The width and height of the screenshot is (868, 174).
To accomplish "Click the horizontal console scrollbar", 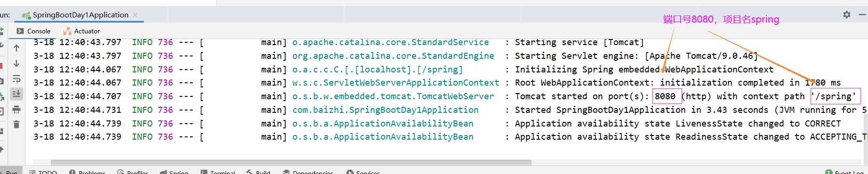I will pos(291,162).
